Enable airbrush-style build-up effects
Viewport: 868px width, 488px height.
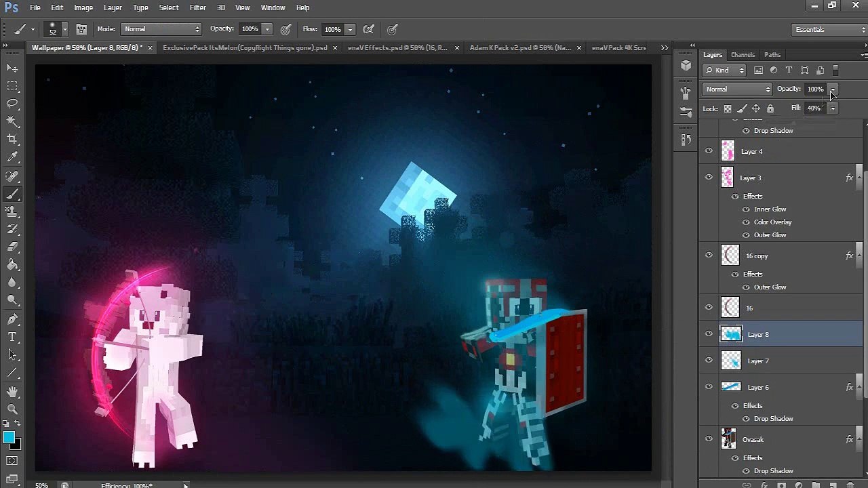(369, 29)
